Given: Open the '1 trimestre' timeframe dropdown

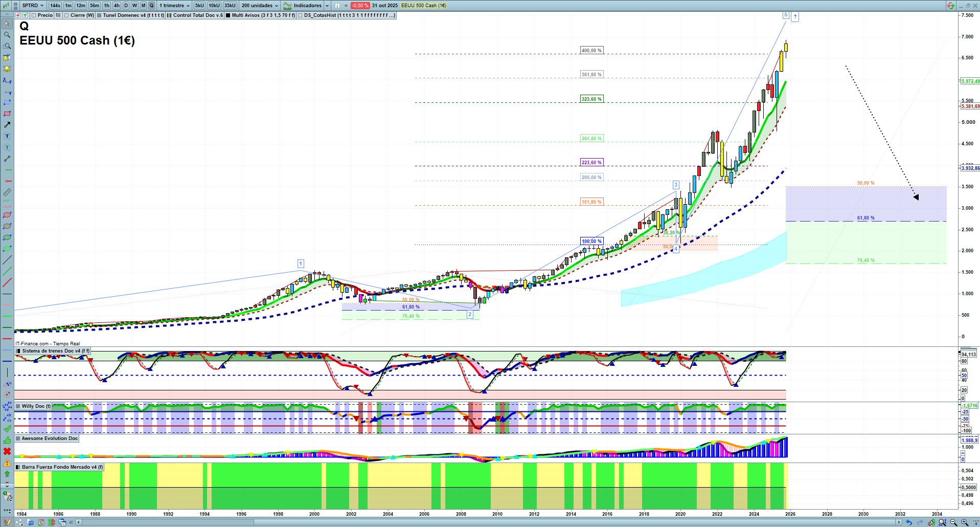Looking at the screenshot, I should (174, 6).
